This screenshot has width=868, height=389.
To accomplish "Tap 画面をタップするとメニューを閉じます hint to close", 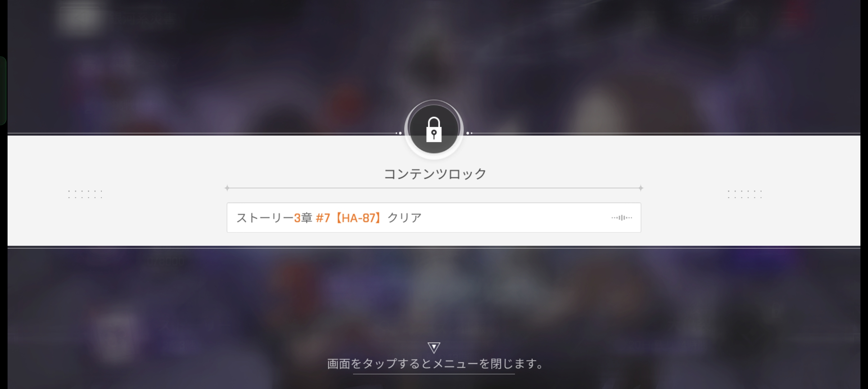I will tap(435, 364).
